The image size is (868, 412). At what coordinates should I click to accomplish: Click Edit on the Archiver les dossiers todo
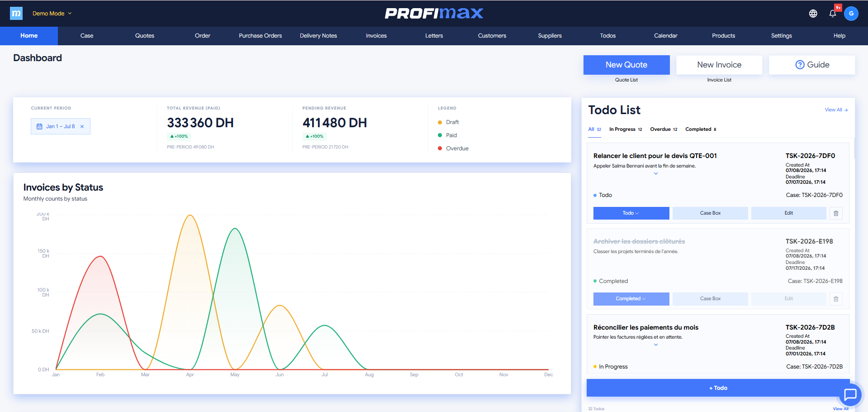tap(788, 299)
